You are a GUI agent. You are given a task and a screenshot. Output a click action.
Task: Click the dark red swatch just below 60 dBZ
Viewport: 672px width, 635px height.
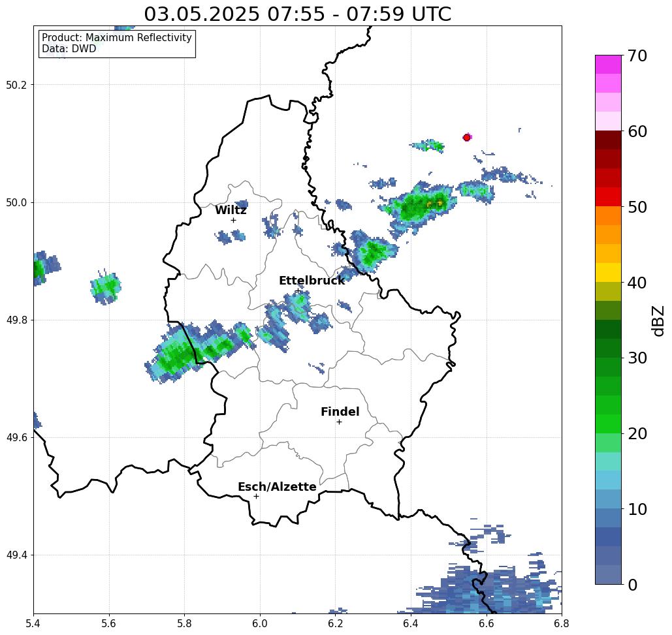[x=608, y=140]
